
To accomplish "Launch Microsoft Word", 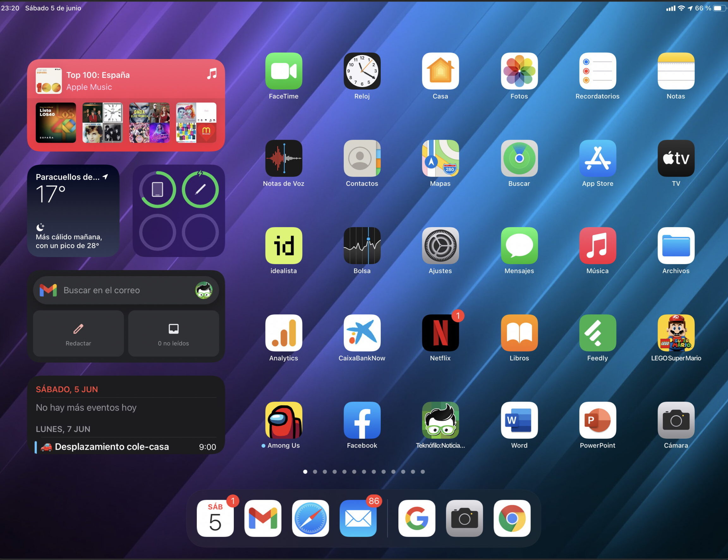I will 519,420.
